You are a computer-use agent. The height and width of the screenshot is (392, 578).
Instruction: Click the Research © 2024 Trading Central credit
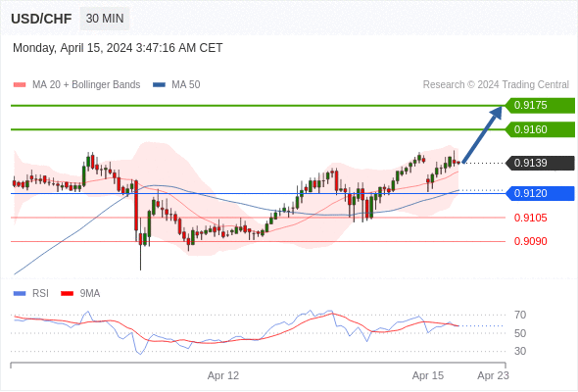pyautogui.click(x=496, y=85)
